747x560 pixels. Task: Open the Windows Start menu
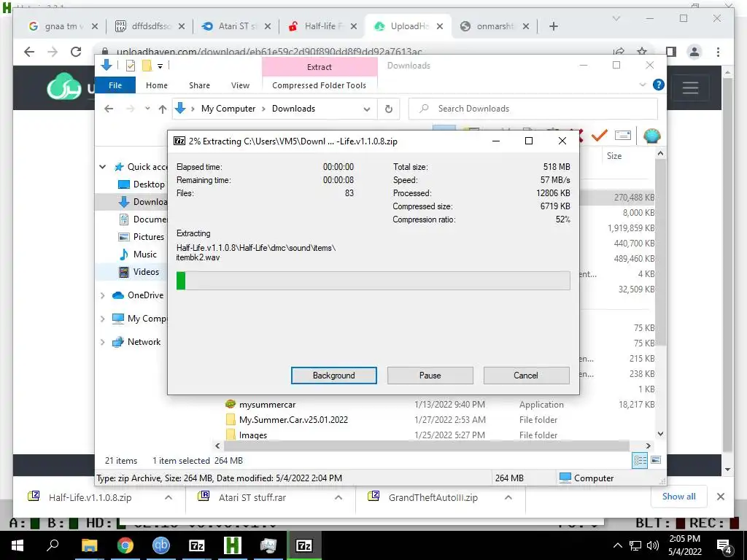(18, 545)
